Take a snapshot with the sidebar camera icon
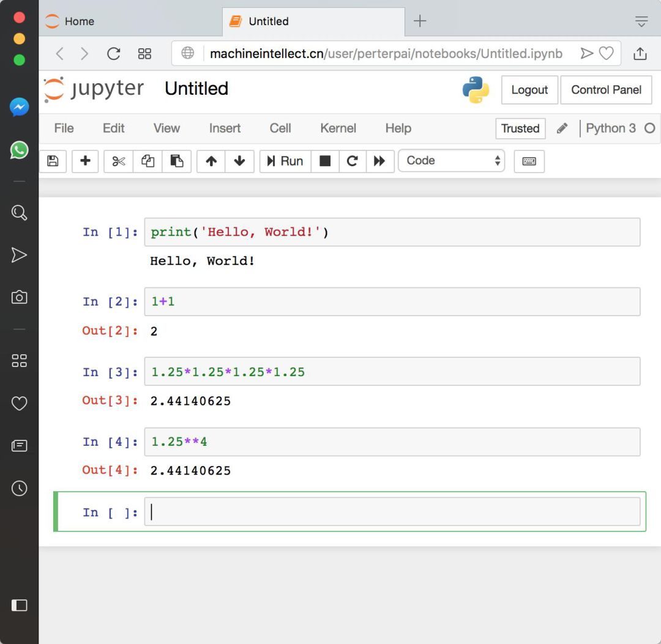The height and width of the screenshot is (644, 661). tap(19, 297)
